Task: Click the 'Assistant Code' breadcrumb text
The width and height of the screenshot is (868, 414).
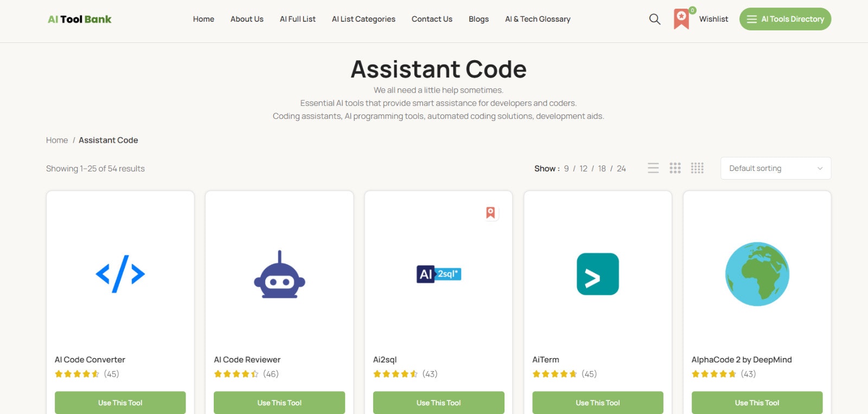Action: 108,140
